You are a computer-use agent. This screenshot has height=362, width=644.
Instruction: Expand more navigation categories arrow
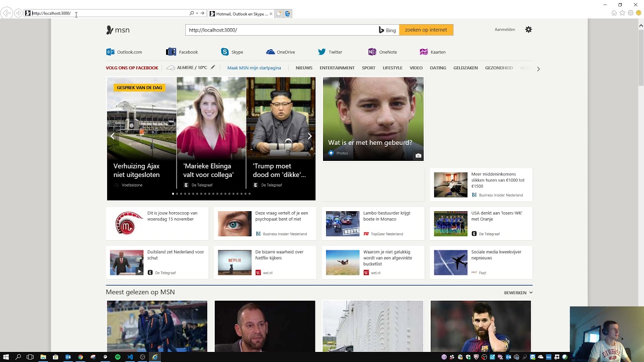click(538, 69)
